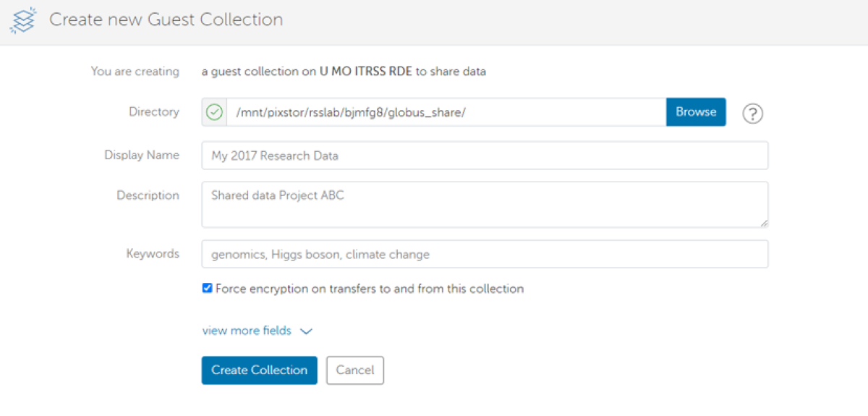868x416 pixels.
Task: Click the Force encryption on transfers label
Action: click(x=370, y=289)
